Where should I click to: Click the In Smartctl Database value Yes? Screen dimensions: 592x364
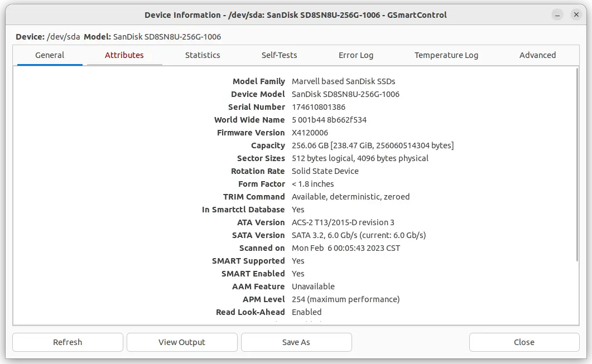tap(298, 210)
